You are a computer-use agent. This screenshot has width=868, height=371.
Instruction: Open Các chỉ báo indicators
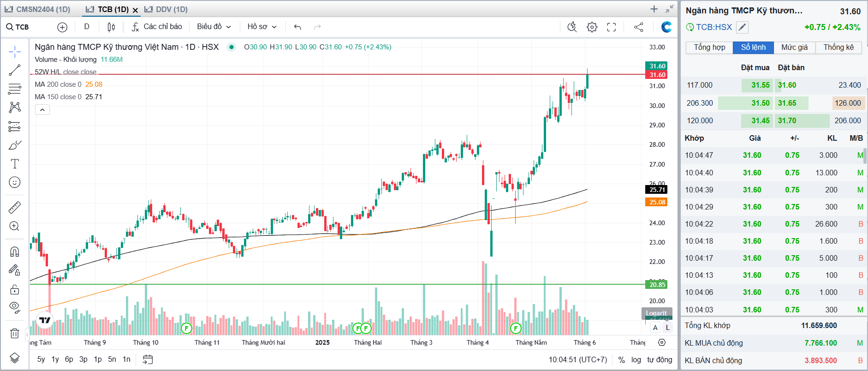point(157,27)
